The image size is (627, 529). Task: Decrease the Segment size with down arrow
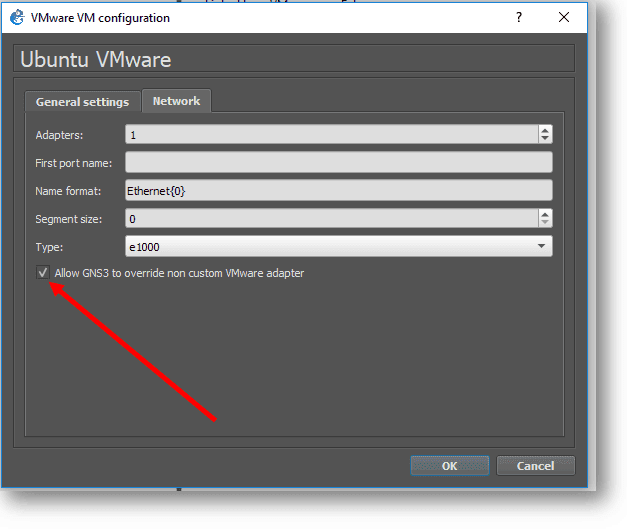545,222
